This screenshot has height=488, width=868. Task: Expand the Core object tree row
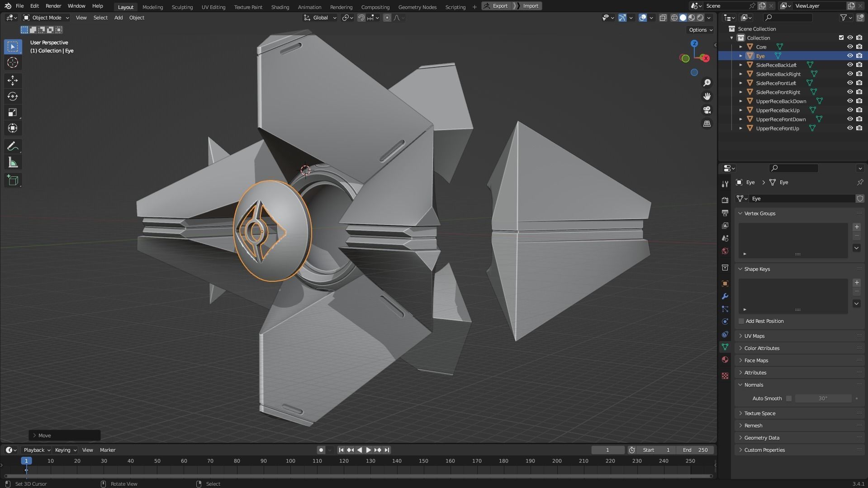pos(741,47)
